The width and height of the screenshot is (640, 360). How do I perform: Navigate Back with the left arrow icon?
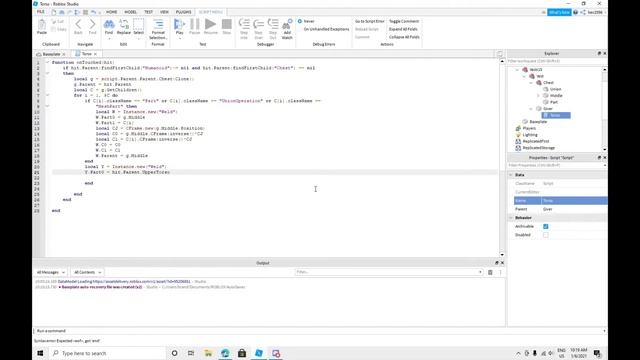(x=78, y=27)
